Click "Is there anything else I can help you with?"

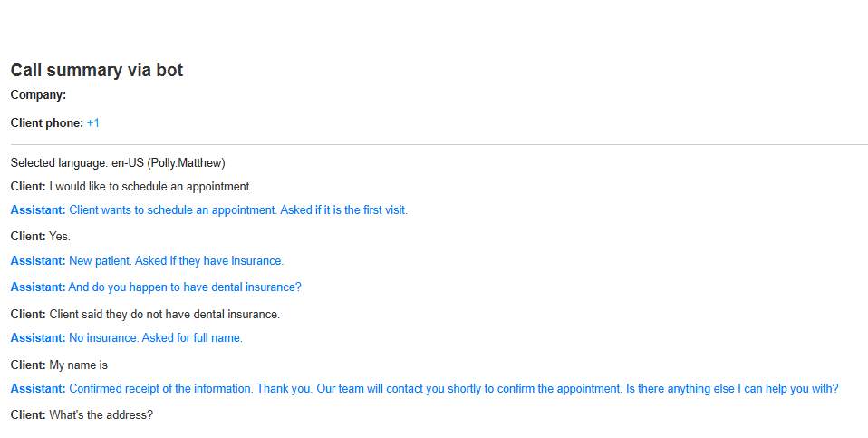click(x=731, y=389)
